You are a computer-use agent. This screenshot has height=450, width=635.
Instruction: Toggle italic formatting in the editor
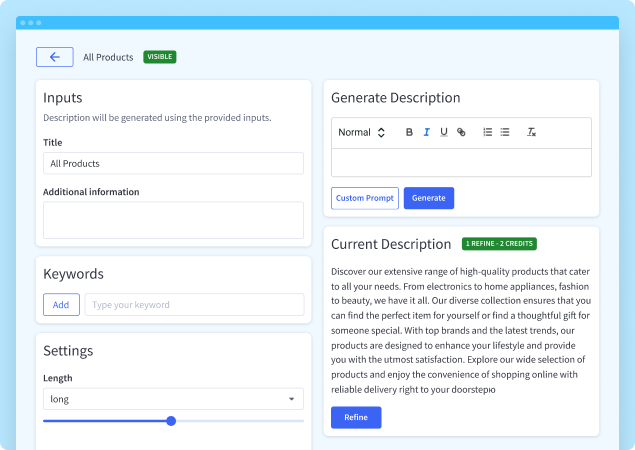[x=426, y=132]
